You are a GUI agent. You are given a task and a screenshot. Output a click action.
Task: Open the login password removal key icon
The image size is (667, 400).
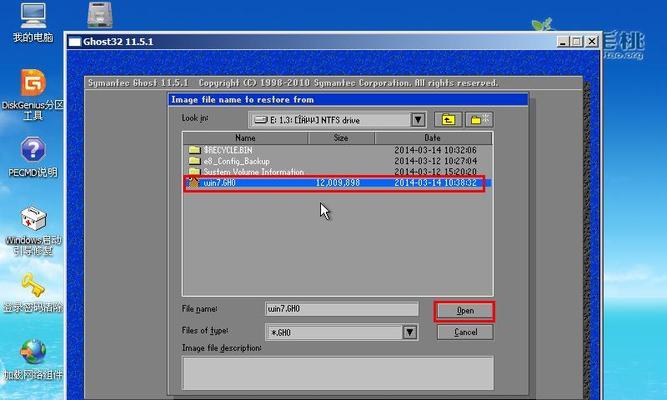[x=33, y=285]
